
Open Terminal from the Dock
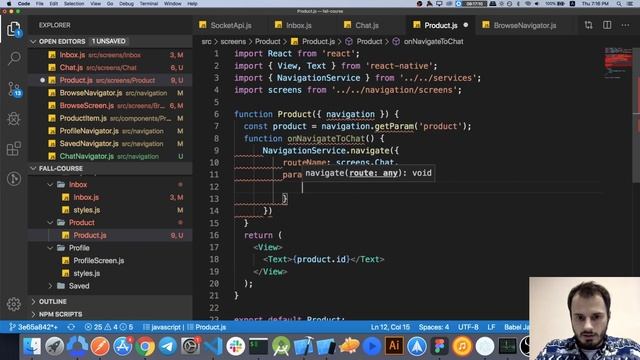pyautogui.click(x=258, y=346)
